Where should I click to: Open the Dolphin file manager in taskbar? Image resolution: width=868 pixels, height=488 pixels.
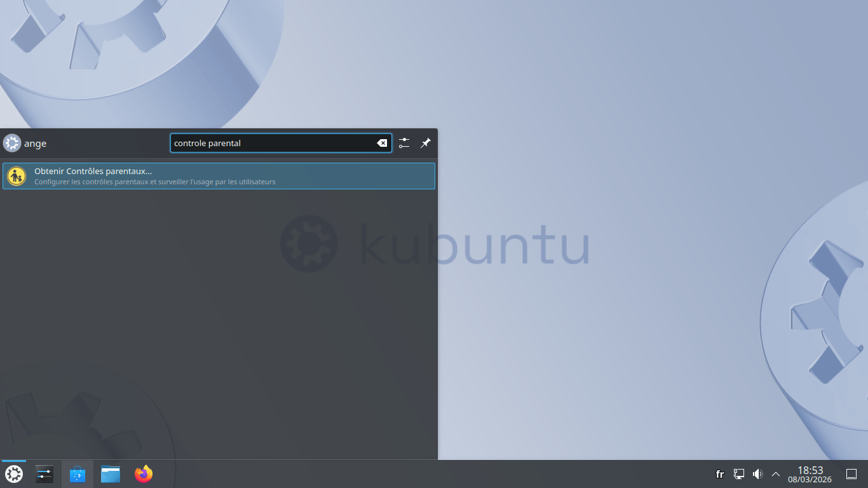tap(111, 474)
